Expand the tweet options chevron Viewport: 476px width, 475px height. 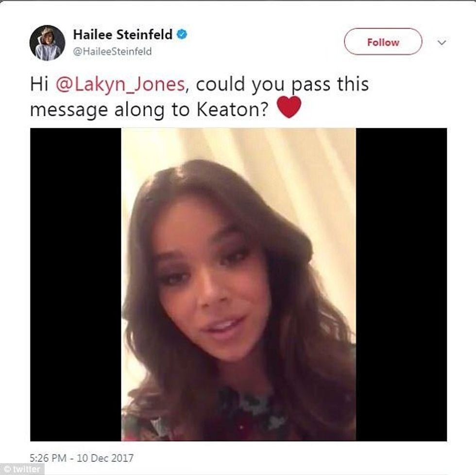(442, 42)
